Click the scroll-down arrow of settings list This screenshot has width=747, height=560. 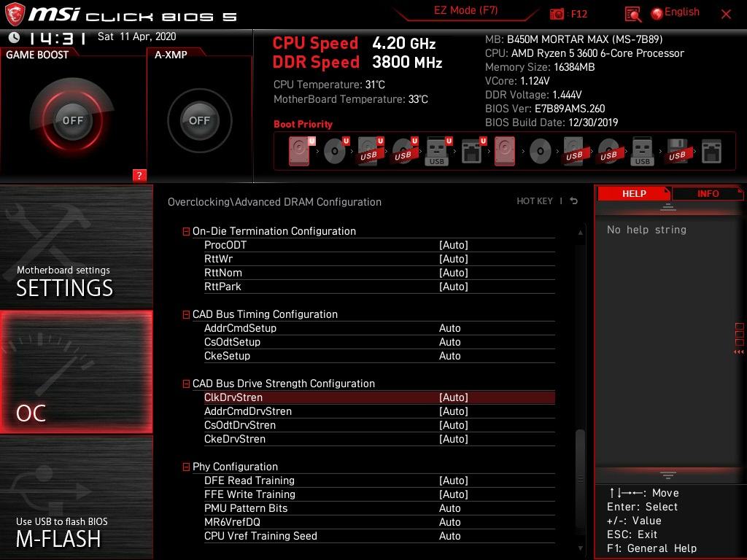point(580,548)
